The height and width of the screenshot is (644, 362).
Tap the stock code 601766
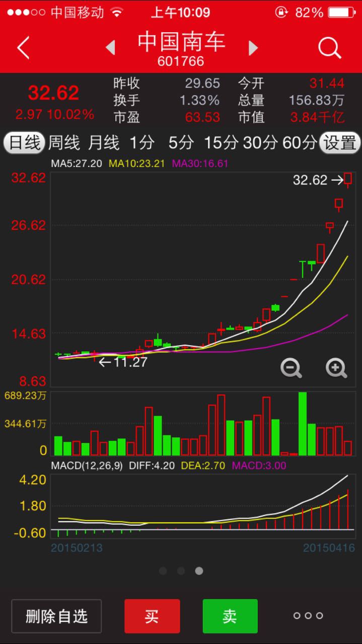(x=181, y=61)
